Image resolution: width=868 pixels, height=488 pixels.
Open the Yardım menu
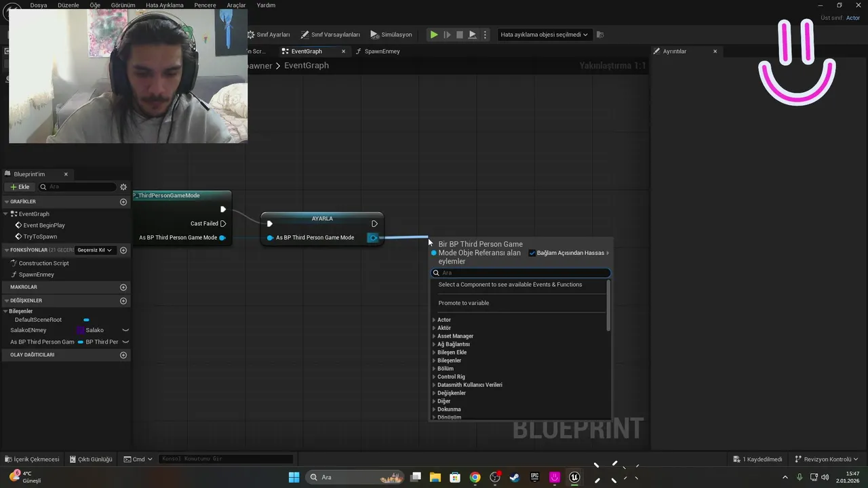pyautogui.click(x=266, y=5)
